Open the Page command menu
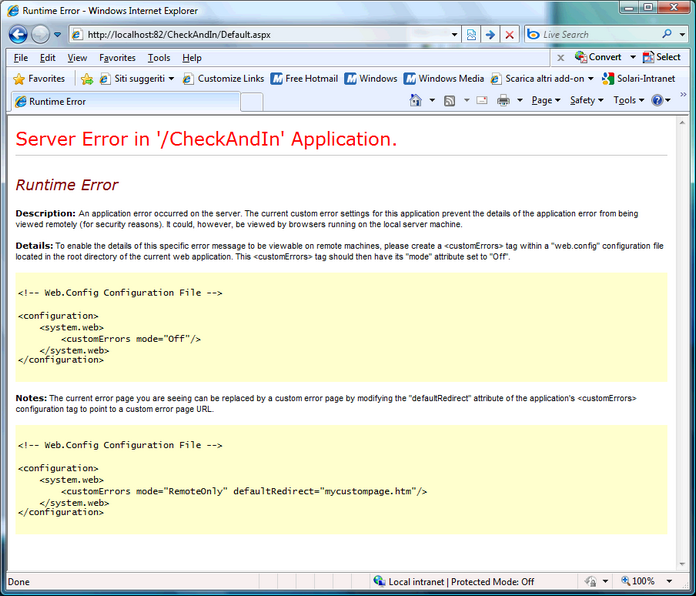Image resolution: width=696 pixels, height=596 pixels. (546, 100)
